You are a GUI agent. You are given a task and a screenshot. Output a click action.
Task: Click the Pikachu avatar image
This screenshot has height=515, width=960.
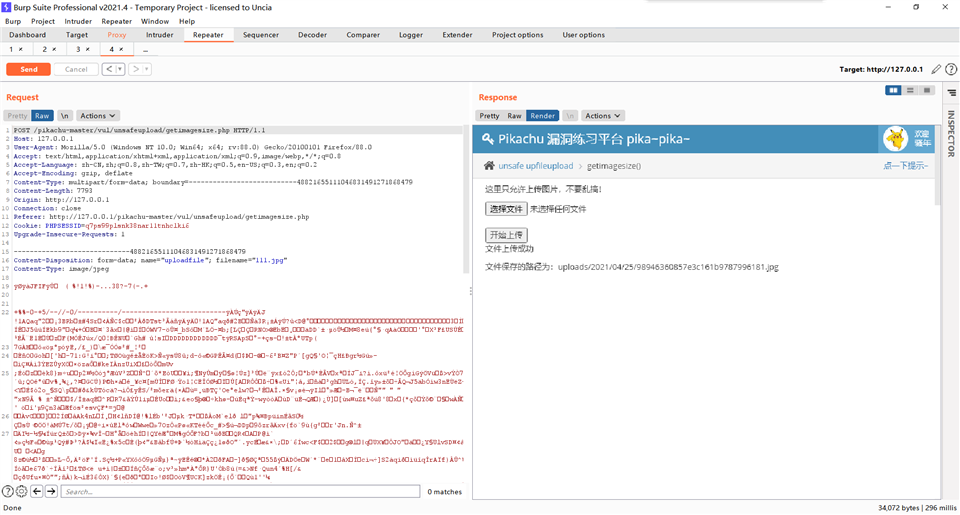896,139
